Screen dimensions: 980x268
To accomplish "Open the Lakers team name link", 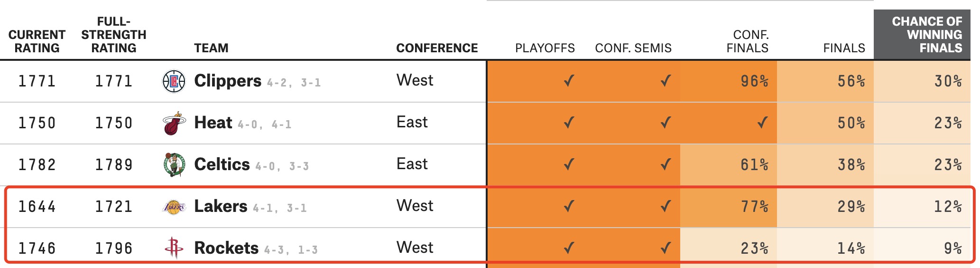I will coord(221,206).
